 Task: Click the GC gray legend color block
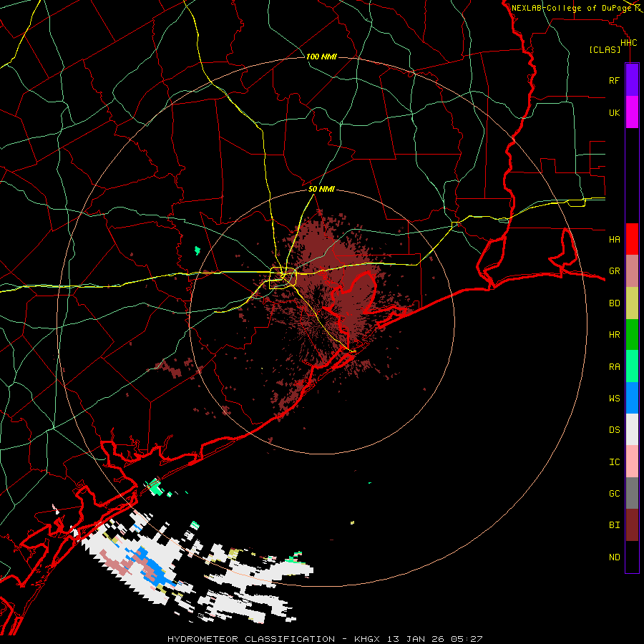[632, 493]
